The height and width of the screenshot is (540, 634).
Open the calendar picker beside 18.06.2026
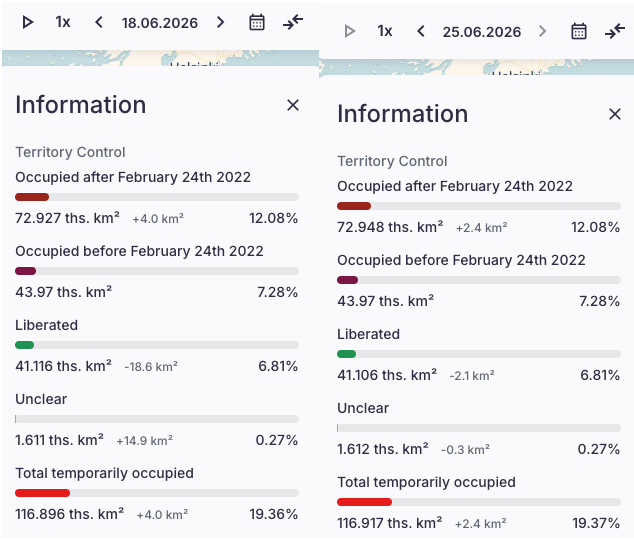pyautogui.click(x=257, y=22)
